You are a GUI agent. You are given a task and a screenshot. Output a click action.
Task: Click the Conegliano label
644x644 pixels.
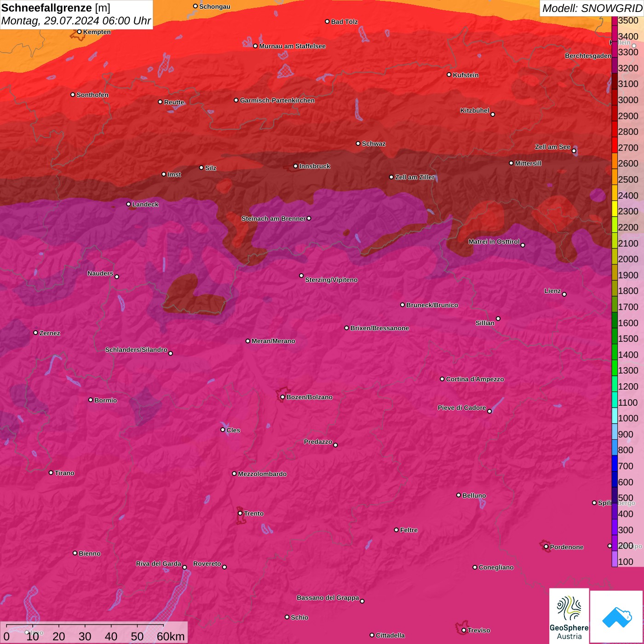click(x=496, y=567)
